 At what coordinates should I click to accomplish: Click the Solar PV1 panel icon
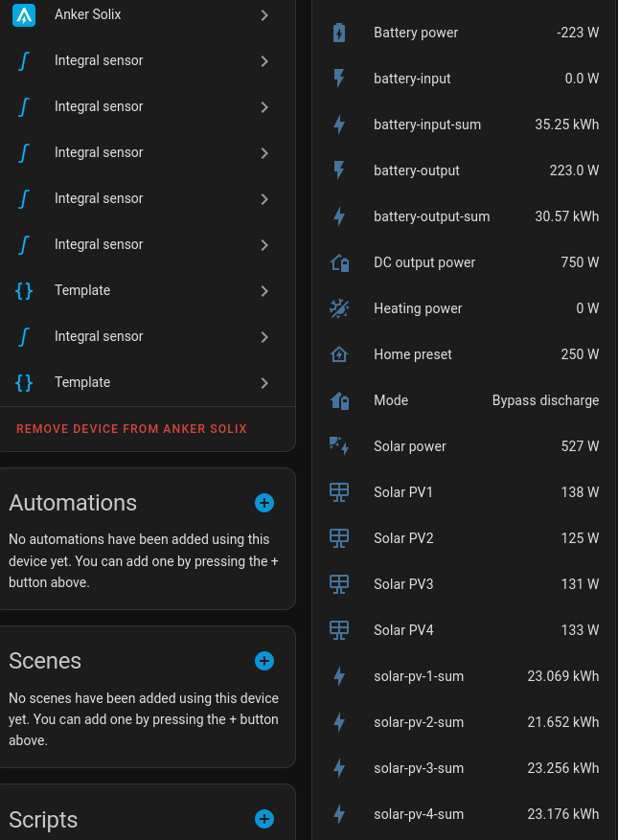pyautogui.click(x=339, y=492)
